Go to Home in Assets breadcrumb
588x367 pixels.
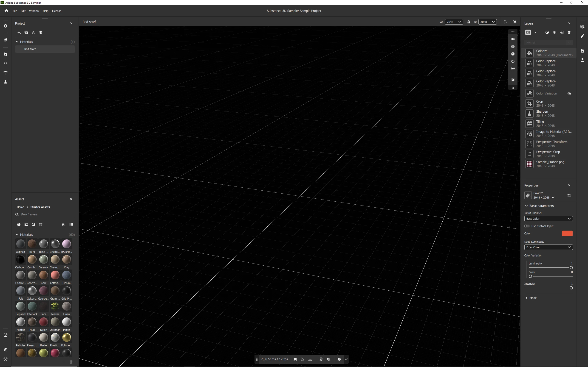[20, 207]
